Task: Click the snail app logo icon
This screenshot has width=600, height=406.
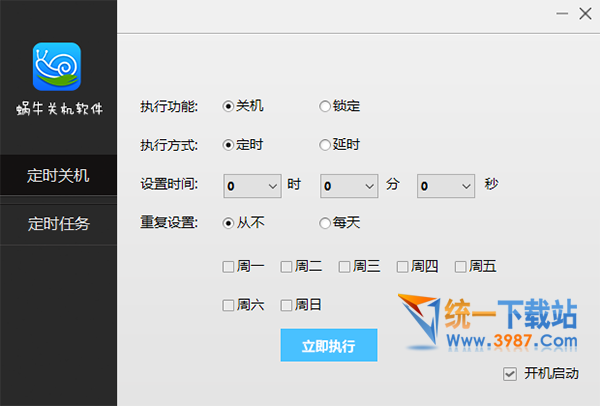Action: [57, 66]
